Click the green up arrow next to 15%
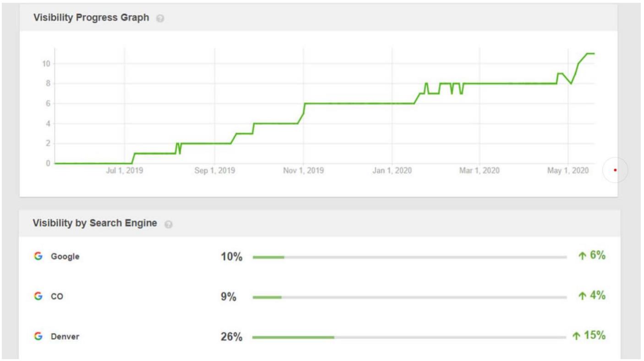This screenshot has height=361, width=644. [x=576, y=336]
